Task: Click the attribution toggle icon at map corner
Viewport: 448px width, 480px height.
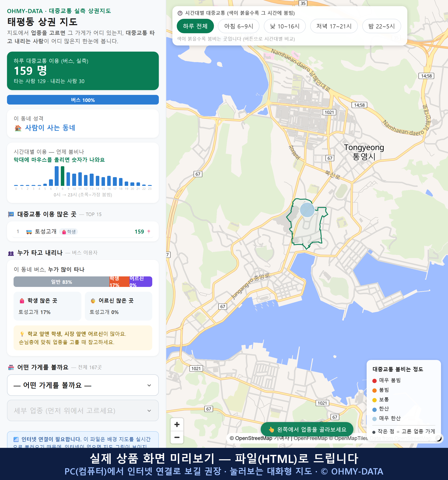Action: [x=439, y=438]
